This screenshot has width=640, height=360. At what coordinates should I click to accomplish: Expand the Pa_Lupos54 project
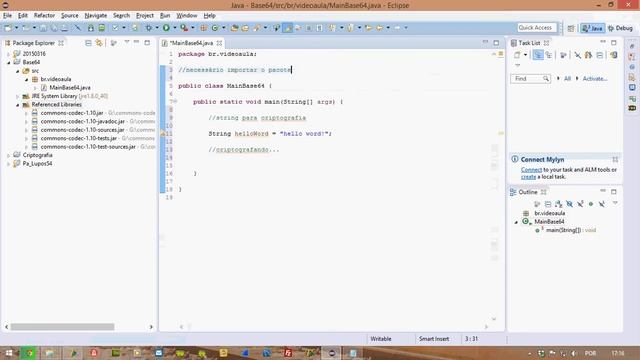9,164
